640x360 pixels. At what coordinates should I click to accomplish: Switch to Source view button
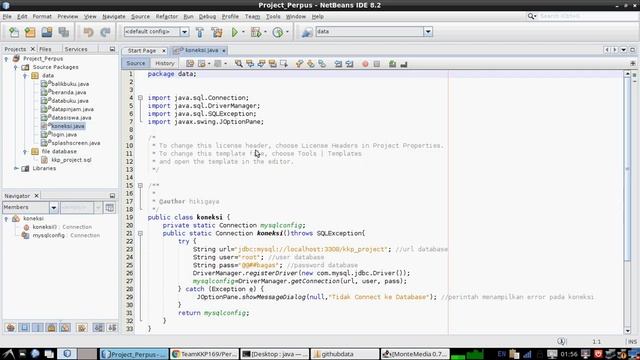pyautogui.click(x=136, y=63)
